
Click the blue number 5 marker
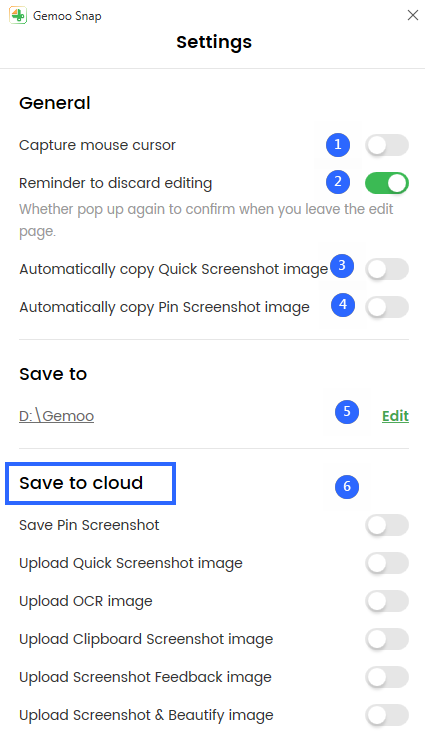(x=347, y=412)
